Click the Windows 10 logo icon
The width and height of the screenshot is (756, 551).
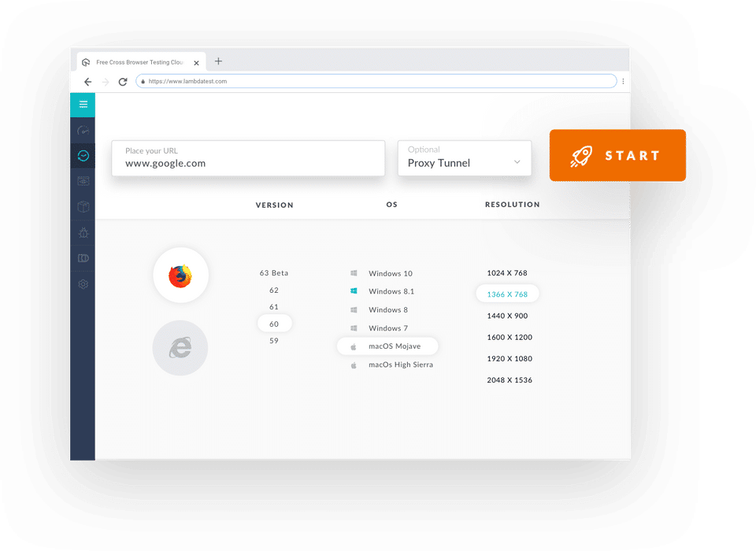[354, 273]
